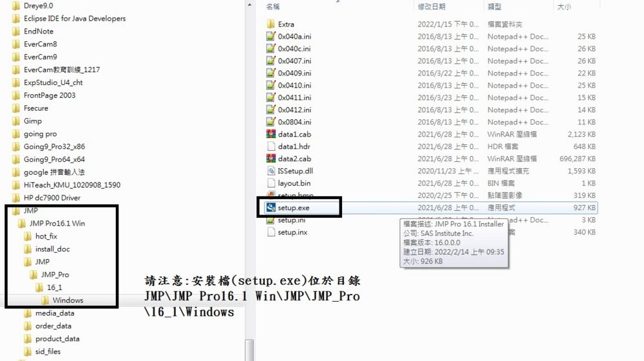
Task: Select the setup.exe installer icon
Action: [270, 208]
